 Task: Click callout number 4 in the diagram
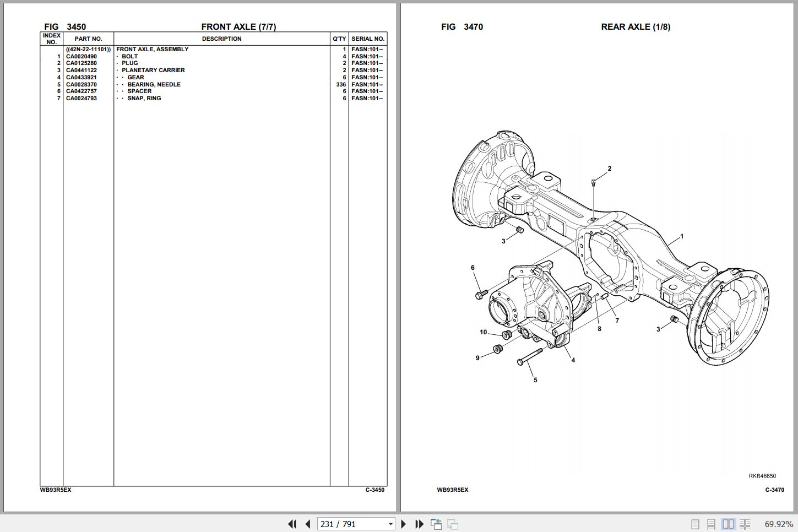click(x=573, y=360)
